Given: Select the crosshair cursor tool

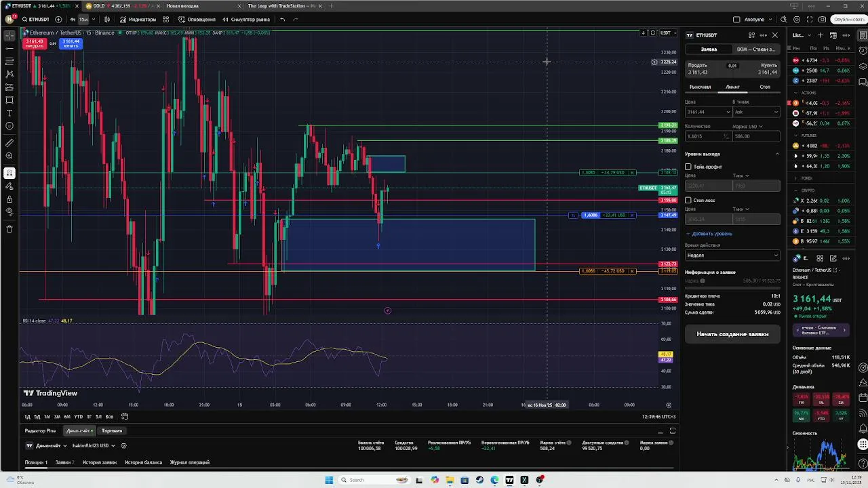Looking at the screenshot, I should coord(9,35).
